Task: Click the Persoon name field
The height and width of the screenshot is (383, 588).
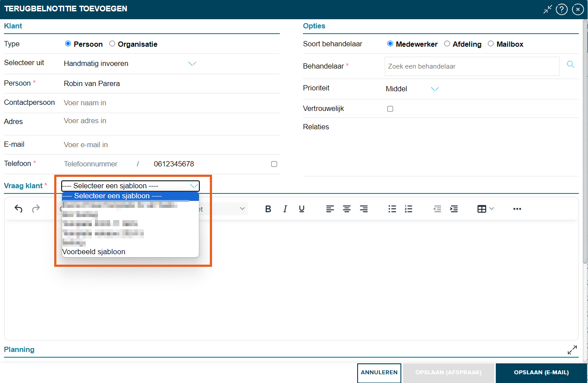Action: pos(170,83)
